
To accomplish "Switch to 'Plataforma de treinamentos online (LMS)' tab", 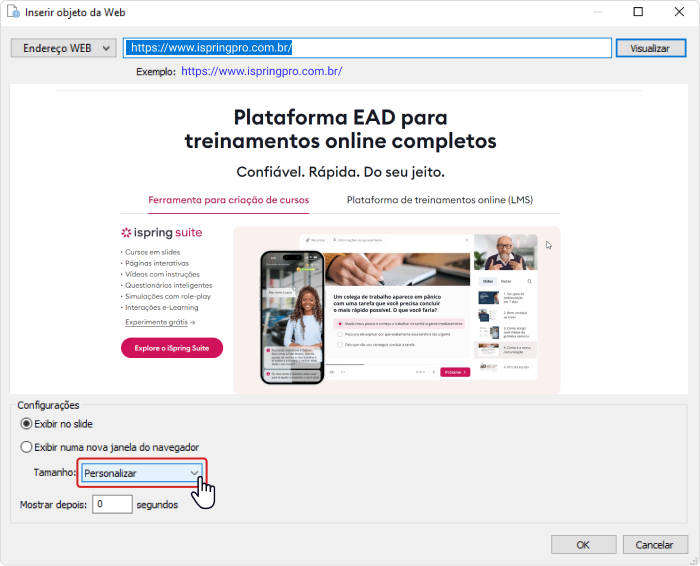I will click(440, 200).
